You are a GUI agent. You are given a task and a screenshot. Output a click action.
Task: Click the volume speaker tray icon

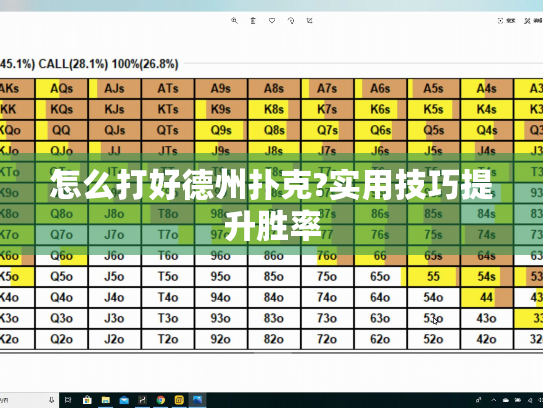pos(530,400)
